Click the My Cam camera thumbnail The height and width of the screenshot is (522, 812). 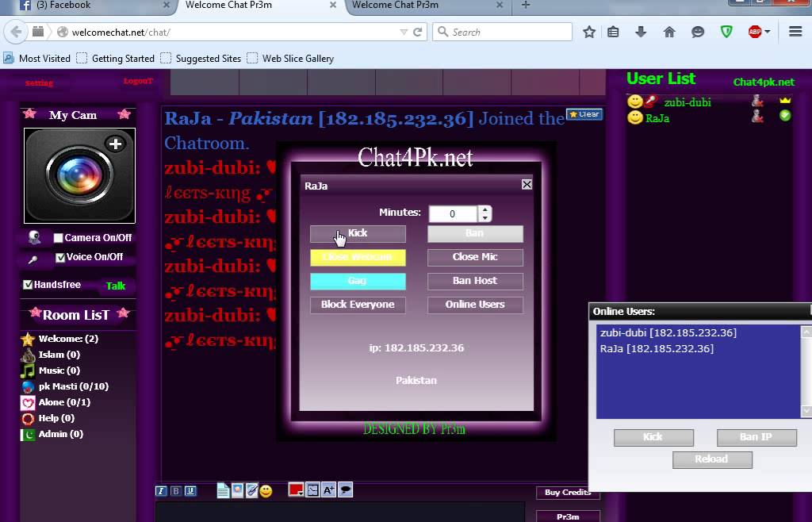[x=80, y=175]
